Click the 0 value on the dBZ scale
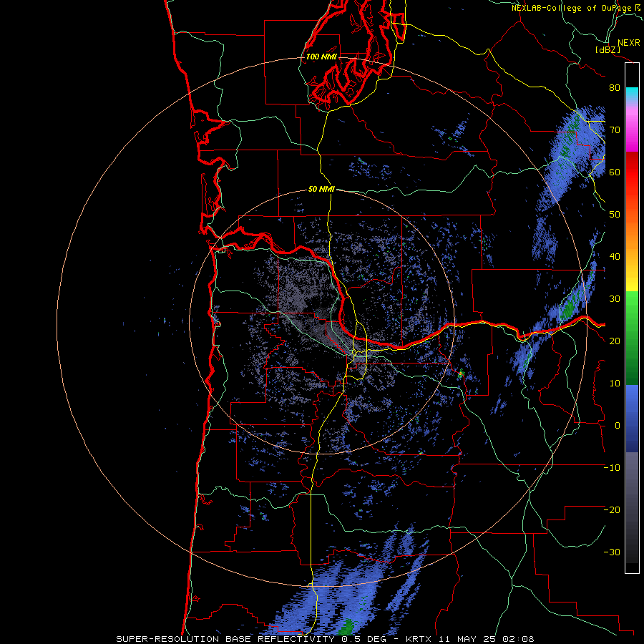 (x=618, y=426)
